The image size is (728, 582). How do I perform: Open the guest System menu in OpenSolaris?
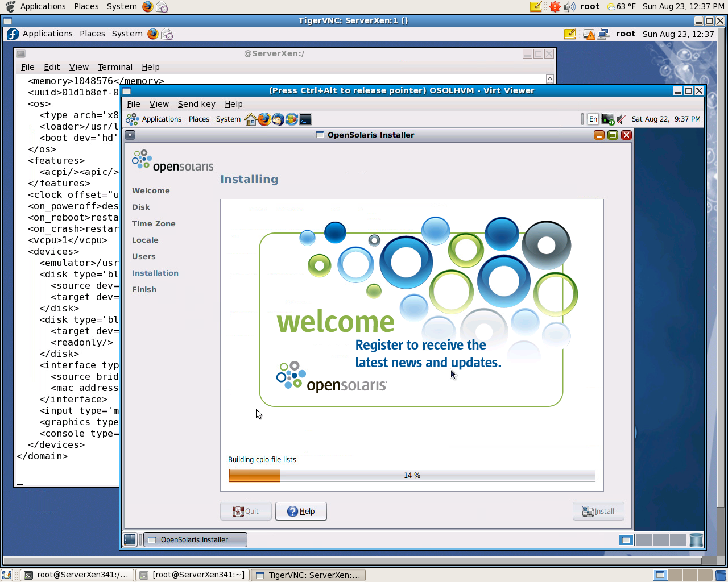coord(228,119)
